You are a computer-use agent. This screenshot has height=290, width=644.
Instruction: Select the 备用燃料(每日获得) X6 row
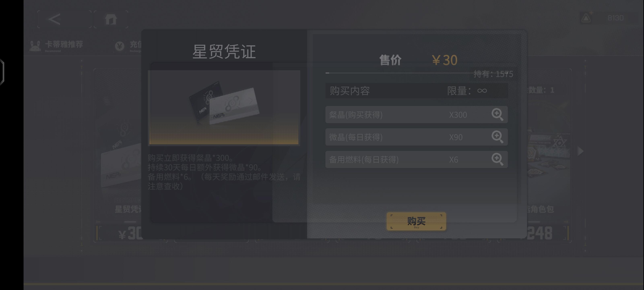coord(417,159)
